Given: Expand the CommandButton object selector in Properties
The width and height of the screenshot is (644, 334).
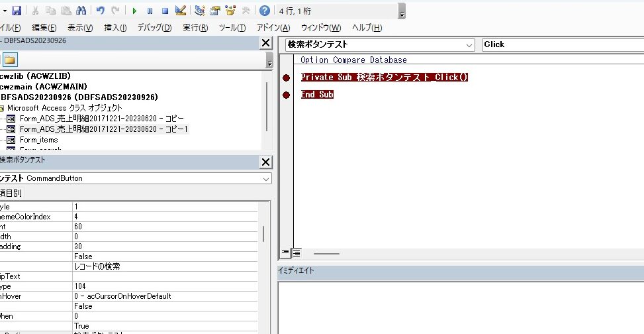Looking at the screenshot, I should coord(266,178).
